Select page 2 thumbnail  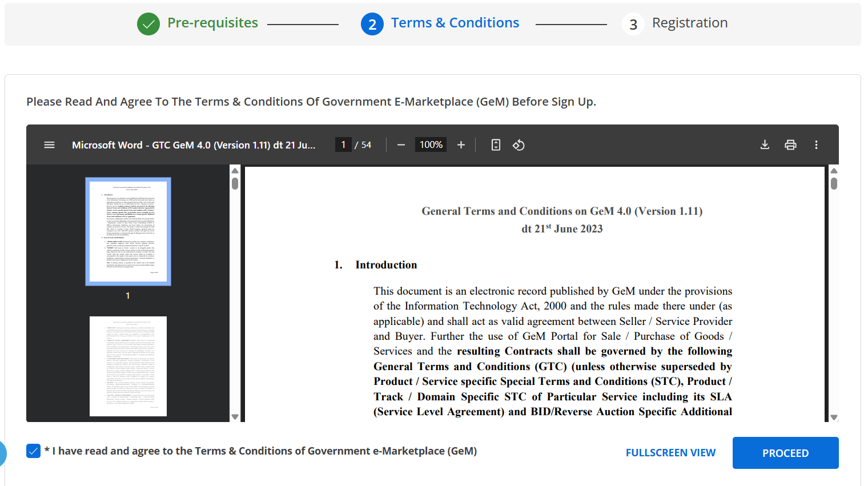coord(128,366)
